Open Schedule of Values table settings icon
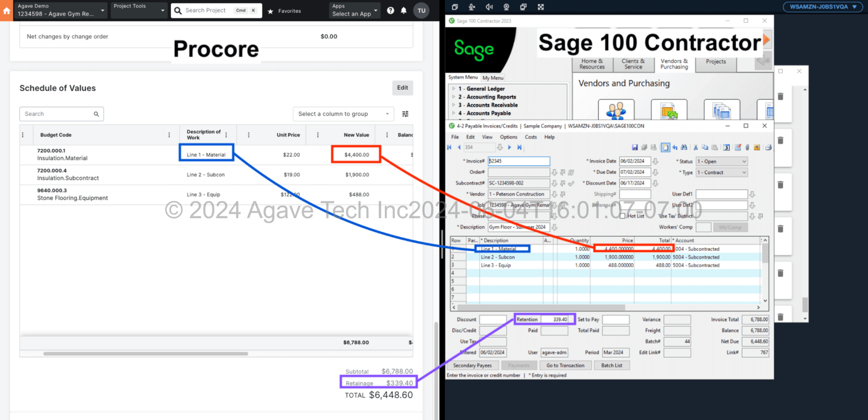 pyautogui.click(x=405, y=114)
